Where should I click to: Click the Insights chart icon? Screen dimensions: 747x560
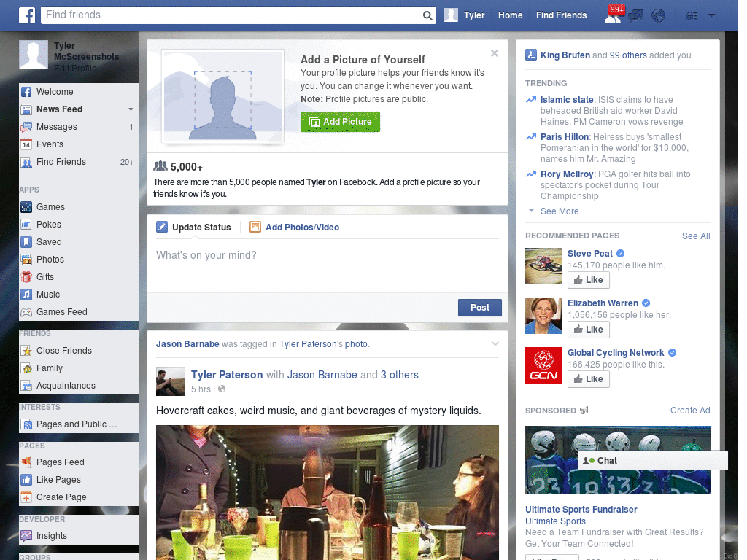(x=26, y=536)
